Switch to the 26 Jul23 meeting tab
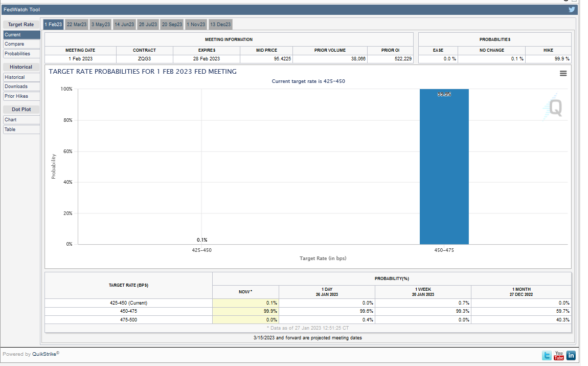This screenshot has height=366, width=588. pos(148,25)
